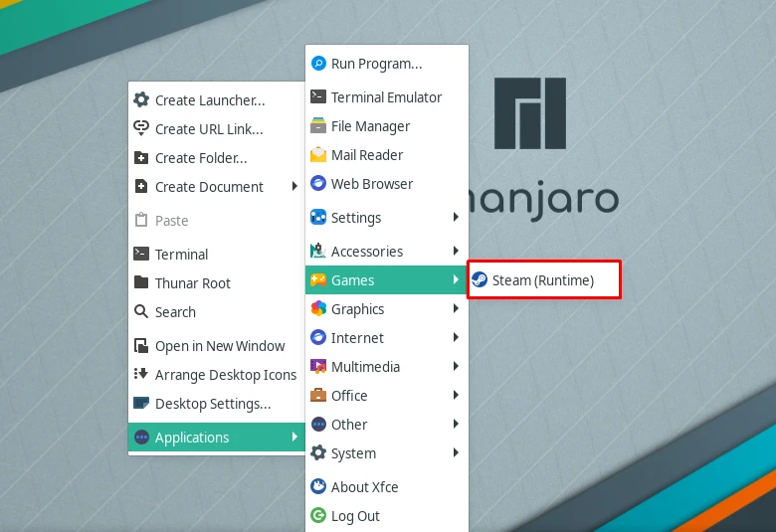The height and width of the screenshot is (532, 776).
Task: Expand the Office submenu arrow
Action: (x=456, y=395)
